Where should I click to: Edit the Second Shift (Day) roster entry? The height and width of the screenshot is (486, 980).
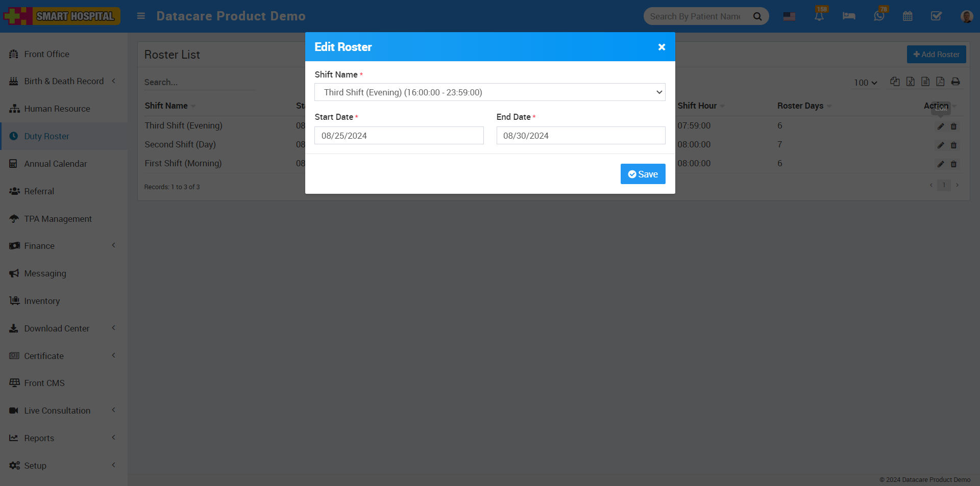[940, 145]
